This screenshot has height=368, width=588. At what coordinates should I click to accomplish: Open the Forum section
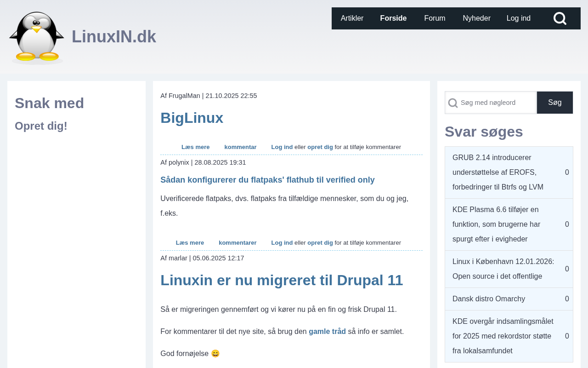click(x=435, y=18)
